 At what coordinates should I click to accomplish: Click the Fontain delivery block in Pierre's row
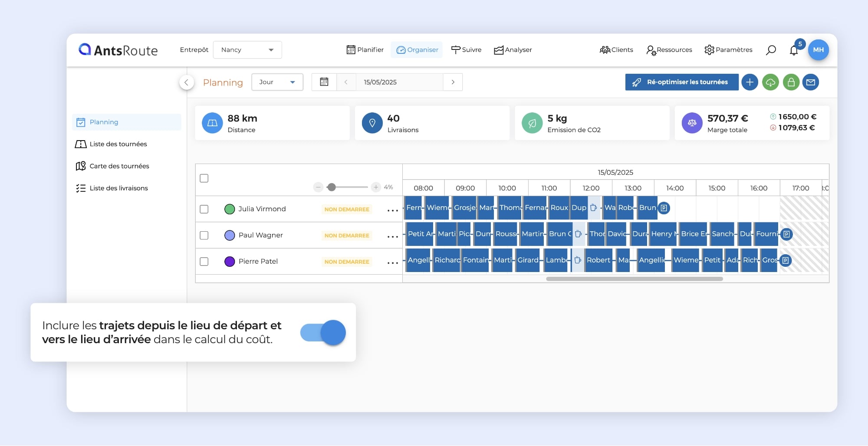[x=475, y=260]
